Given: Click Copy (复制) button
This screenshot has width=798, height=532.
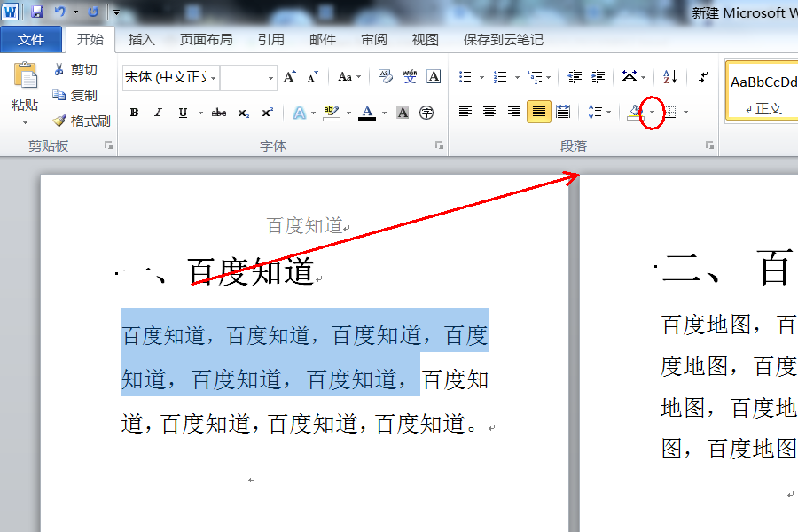Looking at the screenshot, I should [x=75, y=95].
